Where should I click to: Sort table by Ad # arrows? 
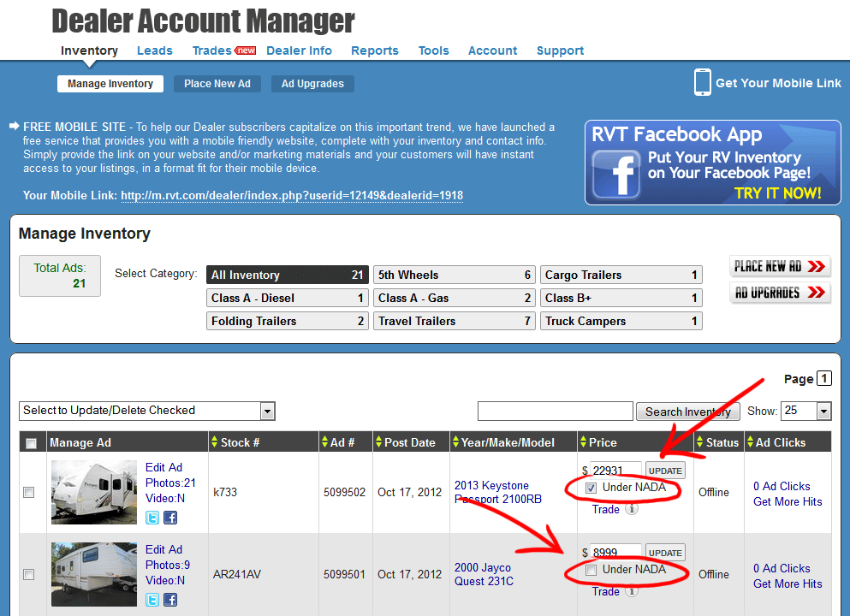click(324, 442)
